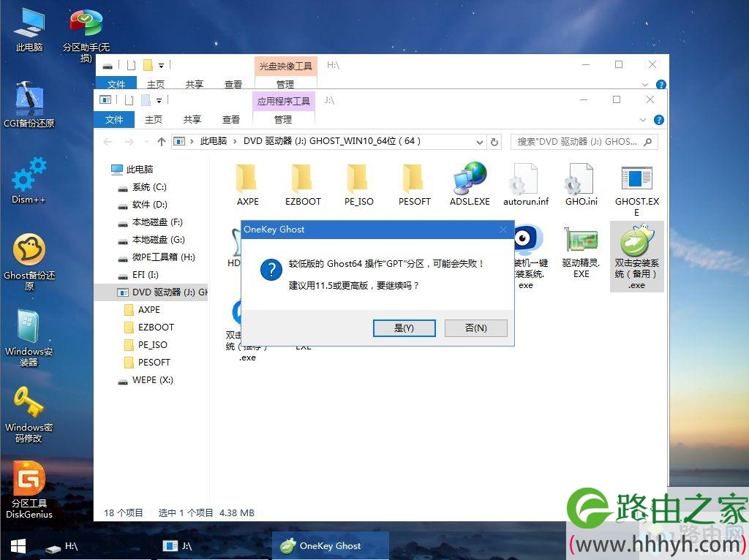Select the EZBOOT folder in file pane
Screen dimensions: 749x560
pyautogui.click(x=303, y=184)
